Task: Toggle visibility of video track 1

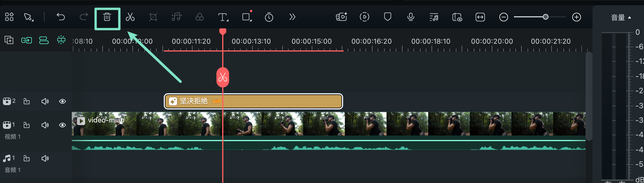Action: [62, 125]
